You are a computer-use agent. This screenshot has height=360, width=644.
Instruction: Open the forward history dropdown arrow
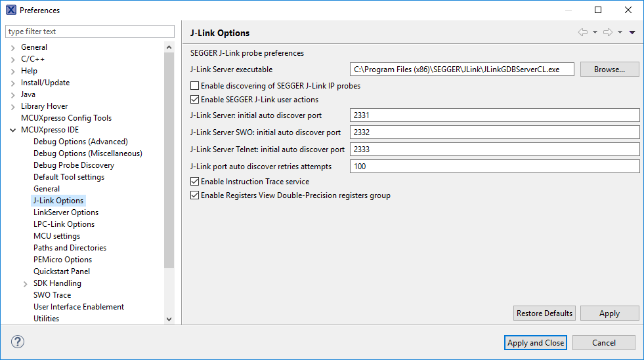pos(620,32)
